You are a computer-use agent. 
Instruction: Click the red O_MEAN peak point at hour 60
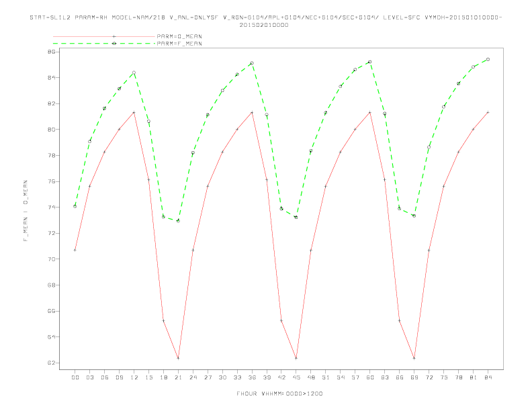pyautogui.click(x=370, y=112)
